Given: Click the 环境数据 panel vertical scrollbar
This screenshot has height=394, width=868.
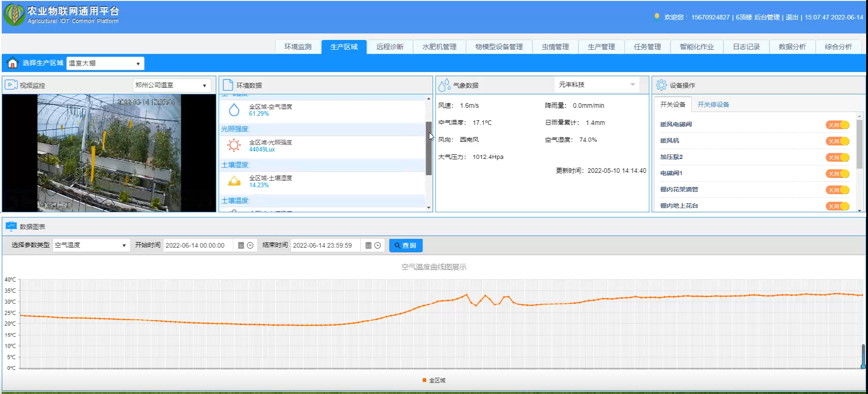Looking at the screenshot, I should tap(428, 149).
